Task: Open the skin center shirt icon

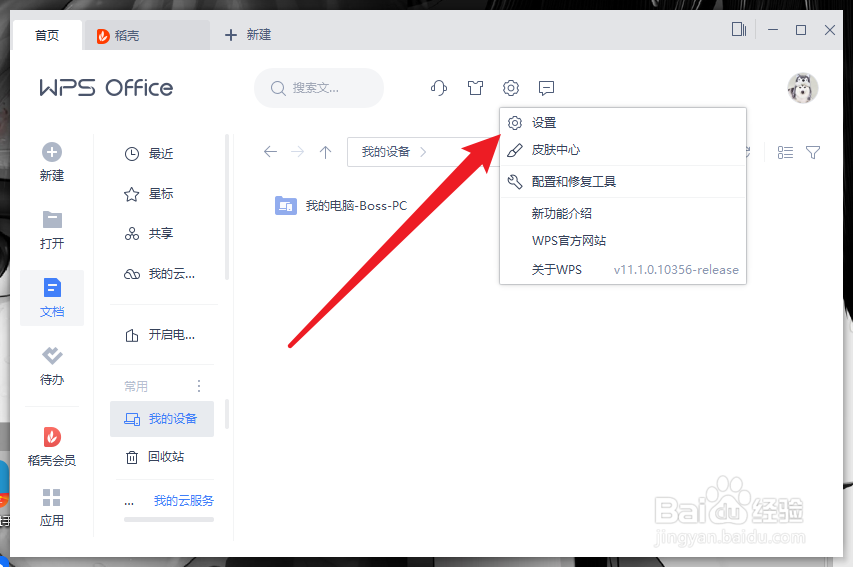Action: (x=475, y=88)
